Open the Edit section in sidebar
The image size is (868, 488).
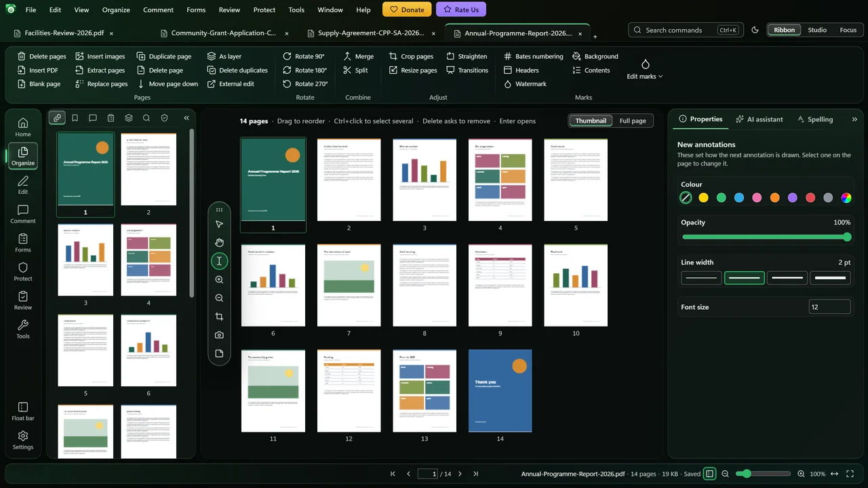(23, 185)
